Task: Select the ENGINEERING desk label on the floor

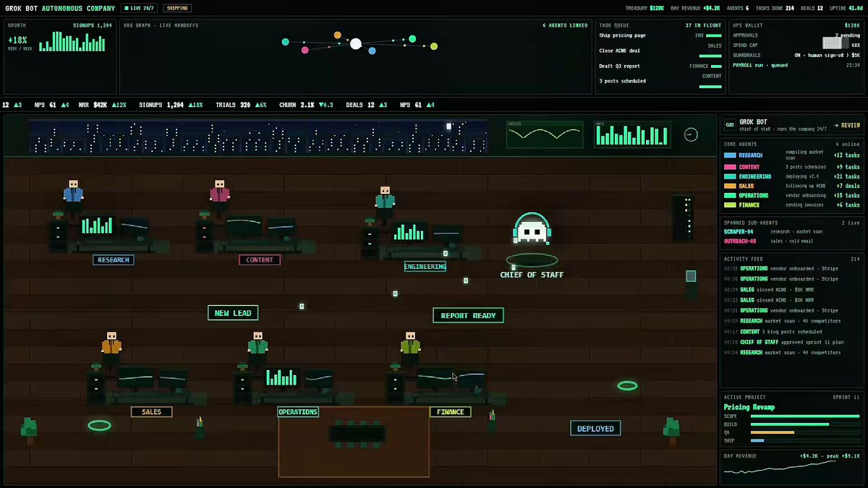Action: click(x=425, y=267)
